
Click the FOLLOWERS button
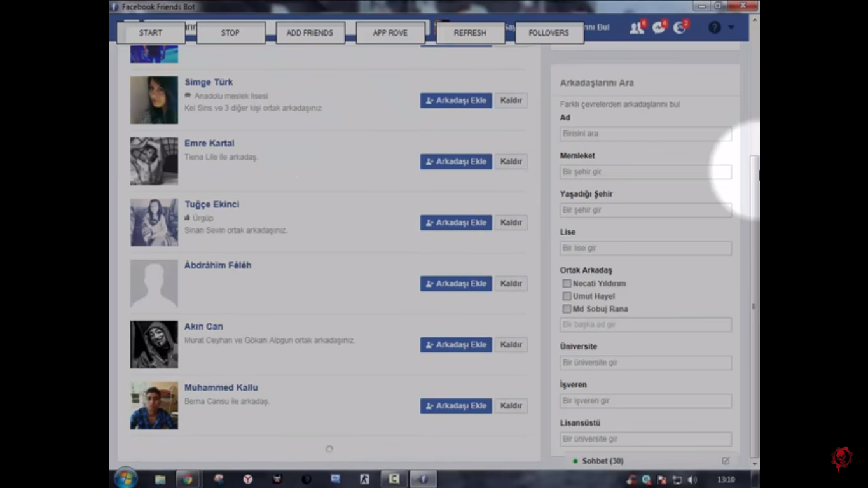[x=549, y=33]
